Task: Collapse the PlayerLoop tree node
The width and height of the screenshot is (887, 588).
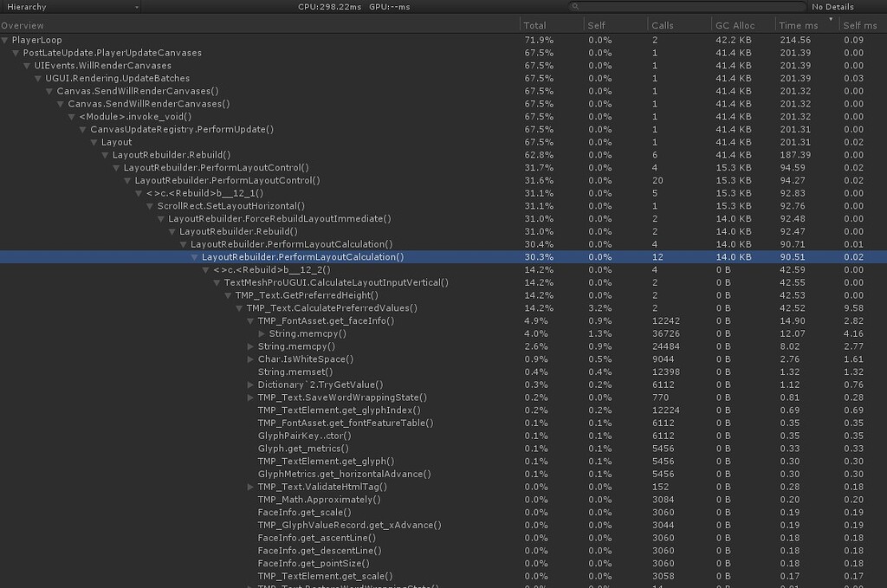Action: (6, 39)
